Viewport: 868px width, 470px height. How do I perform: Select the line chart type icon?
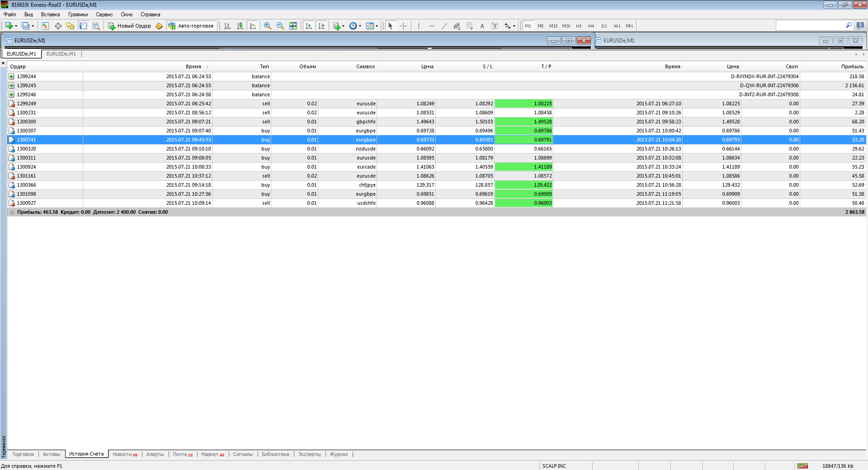[x=253, y=26]
